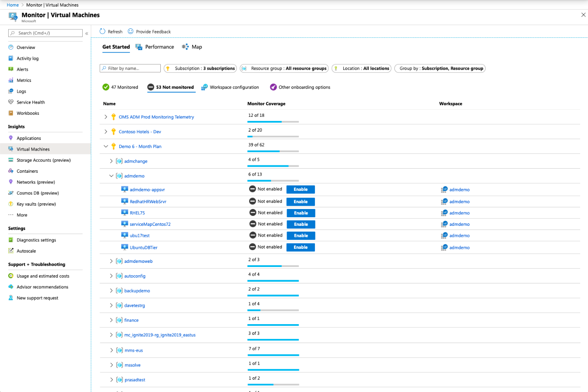Screen dimensions: 588x392
Task: Click the Workspace configuration icon
Action: pyautogui.click(x=204, y=87)
